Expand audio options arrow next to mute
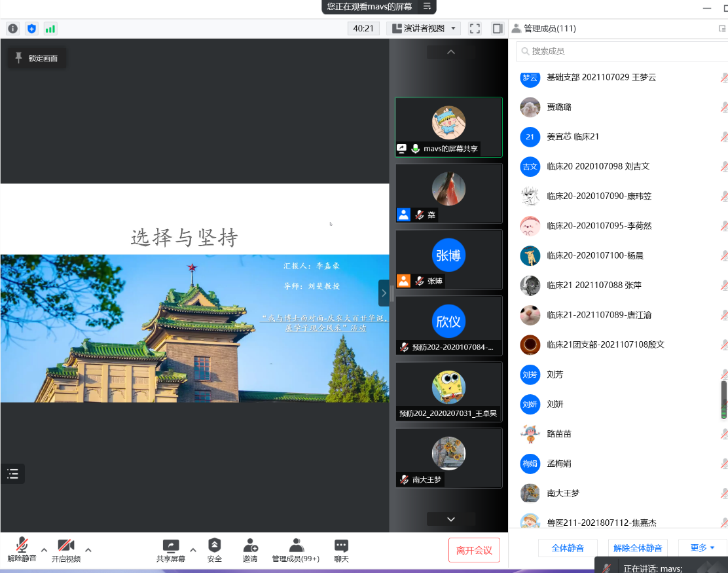This screenshot has height=573, width=728. [x=44, y=549]
